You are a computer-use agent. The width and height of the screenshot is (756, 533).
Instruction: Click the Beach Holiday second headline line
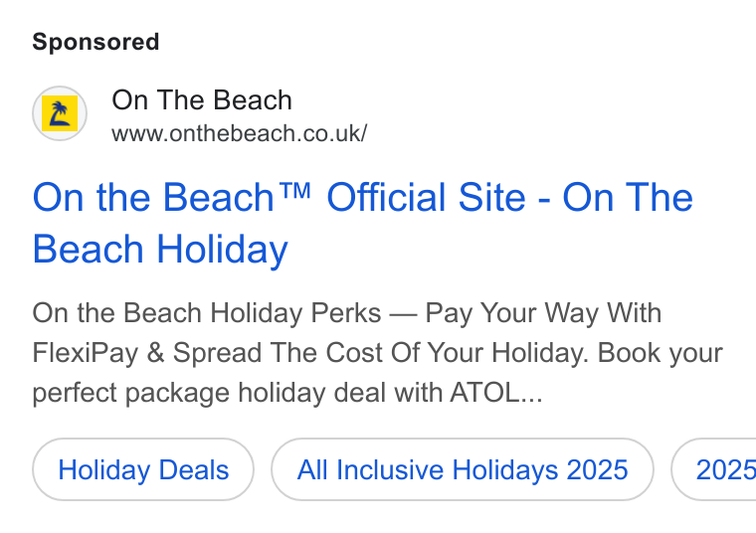pos(160,250)
